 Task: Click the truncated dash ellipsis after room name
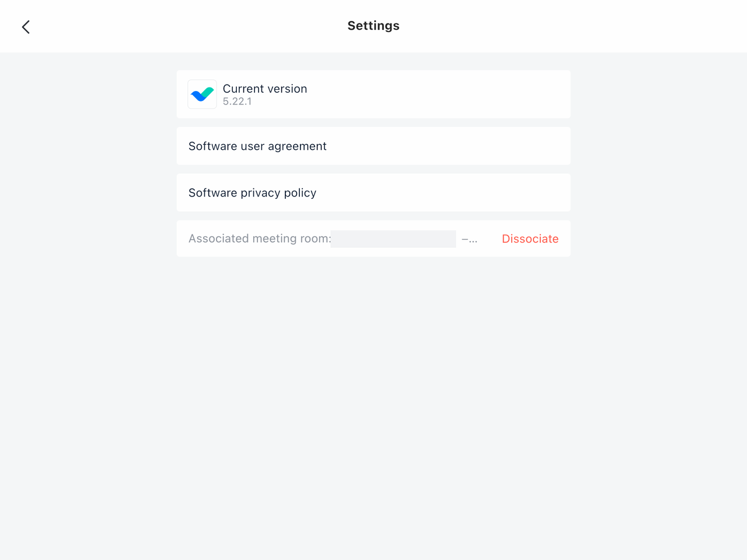coord(469,239)
